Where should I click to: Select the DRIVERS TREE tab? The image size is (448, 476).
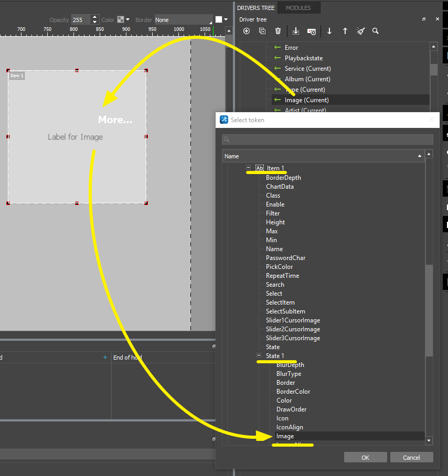click(255, 8)
